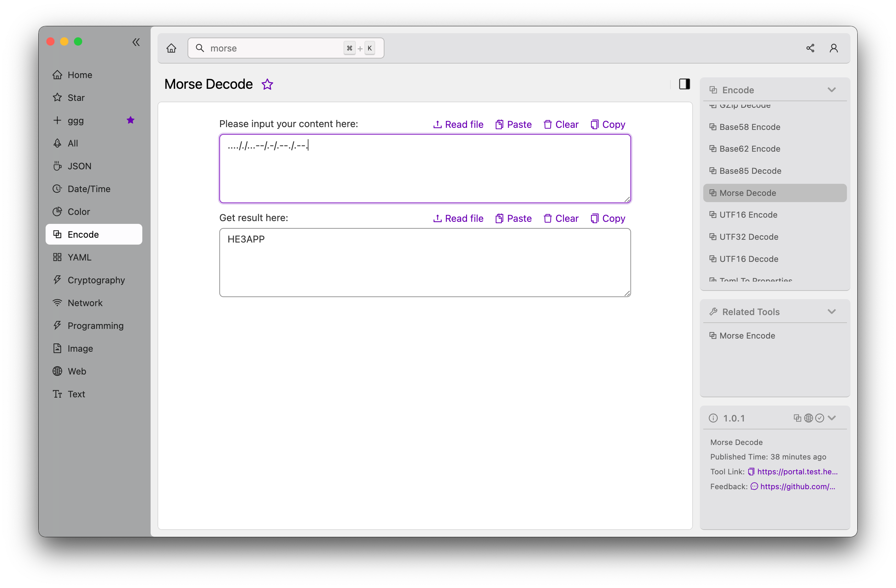The image size is (896, 588).
Task: Click the purple star next to ggg
Action: coord(131,120)
